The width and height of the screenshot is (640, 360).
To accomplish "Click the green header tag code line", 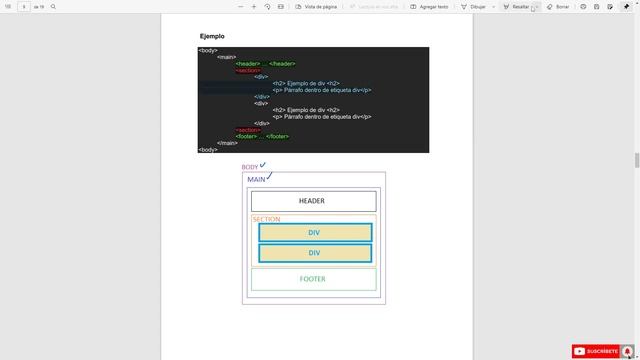I will (x=265, y=64).
